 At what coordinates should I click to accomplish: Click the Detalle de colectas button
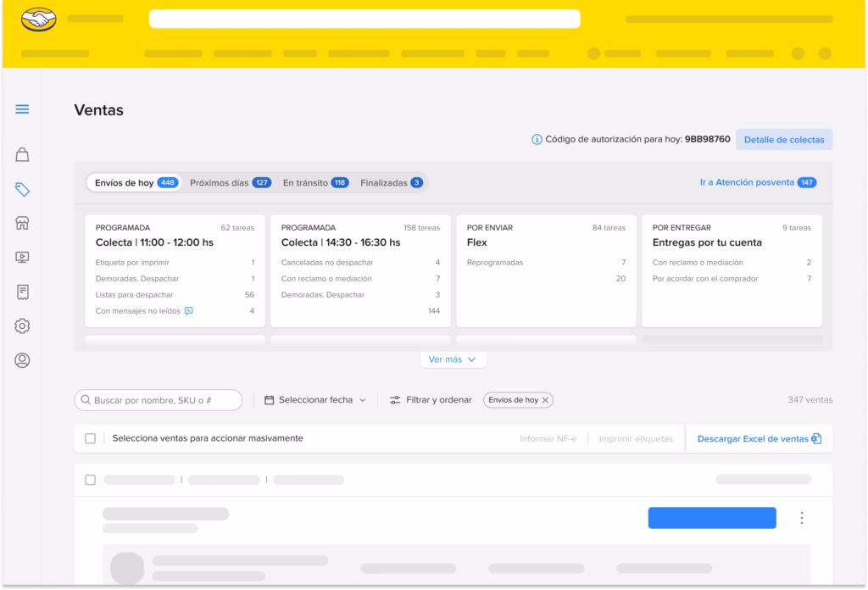(784, 140)
